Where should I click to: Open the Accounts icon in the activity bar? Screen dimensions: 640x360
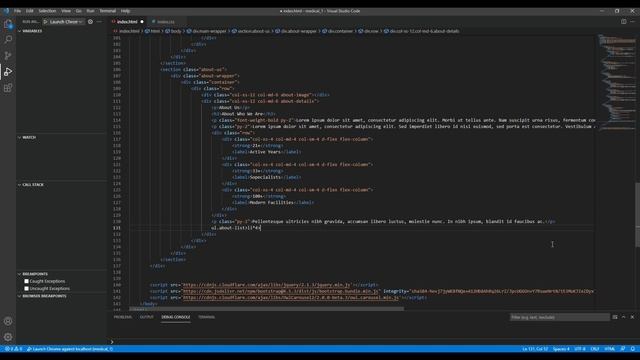tap(8, 321)
